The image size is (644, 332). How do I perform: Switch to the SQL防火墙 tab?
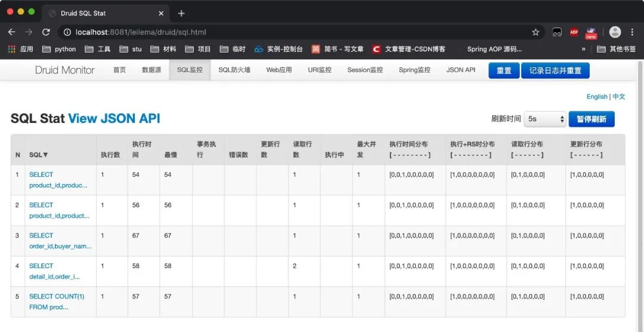(x=234, y=70)
